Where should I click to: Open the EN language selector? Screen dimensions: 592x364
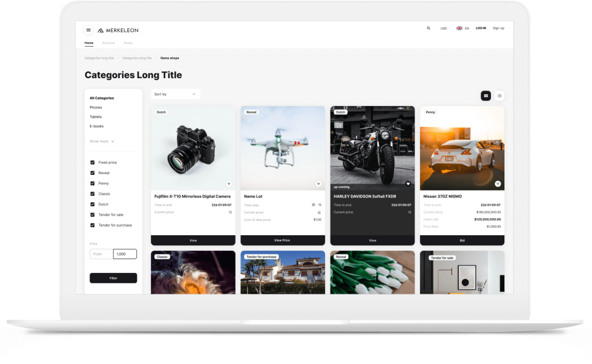pyautogui.click(x=467, y=28)
